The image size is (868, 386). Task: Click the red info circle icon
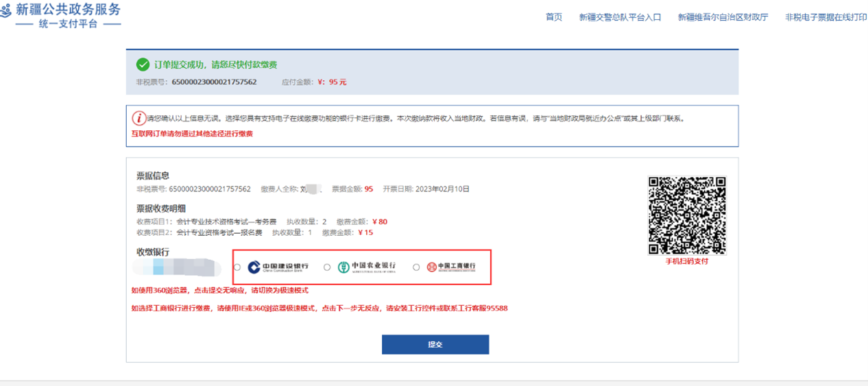point(138,118)
